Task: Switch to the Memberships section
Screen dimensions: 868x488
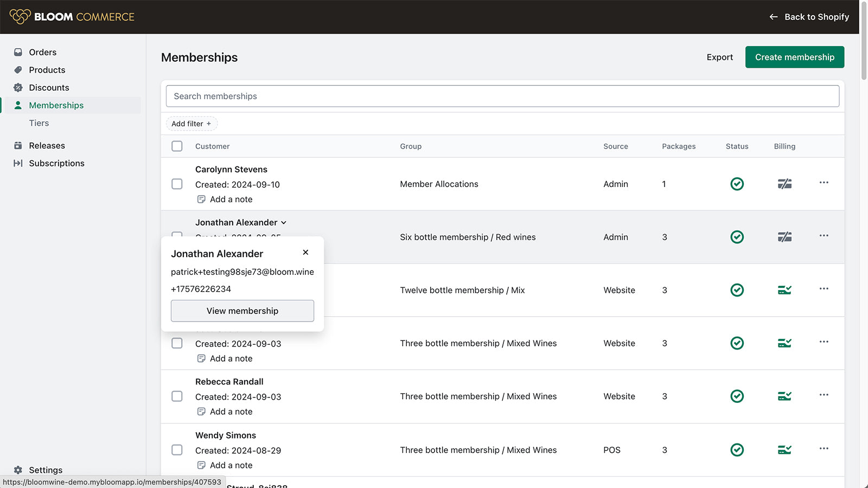Action: click(x=56, y=105)
